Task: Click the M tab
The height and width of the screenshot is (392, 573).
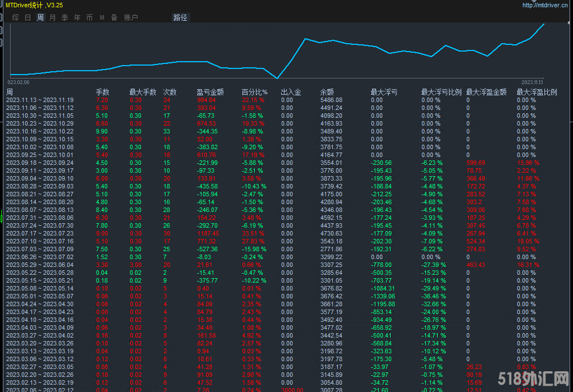Action: (102, 17)
